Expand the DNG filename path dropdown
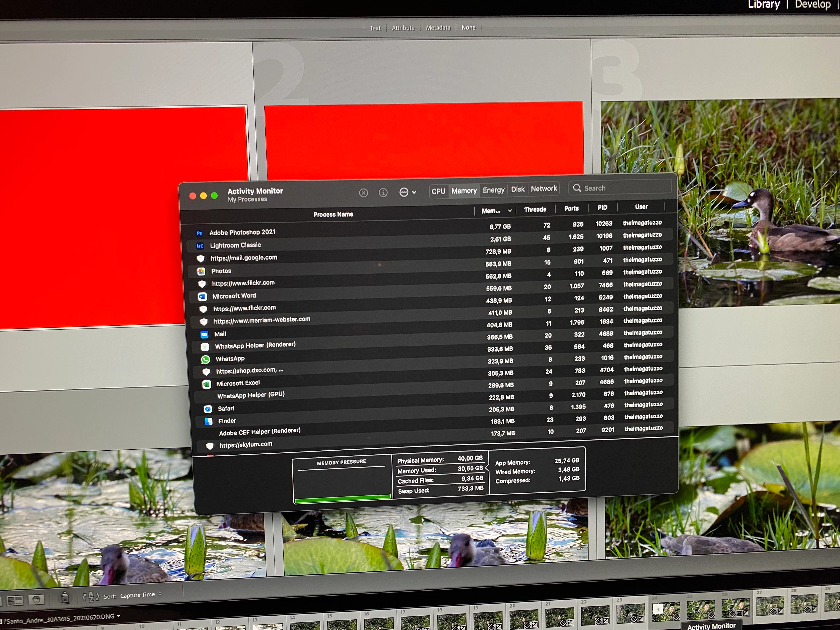 point(119,616)
